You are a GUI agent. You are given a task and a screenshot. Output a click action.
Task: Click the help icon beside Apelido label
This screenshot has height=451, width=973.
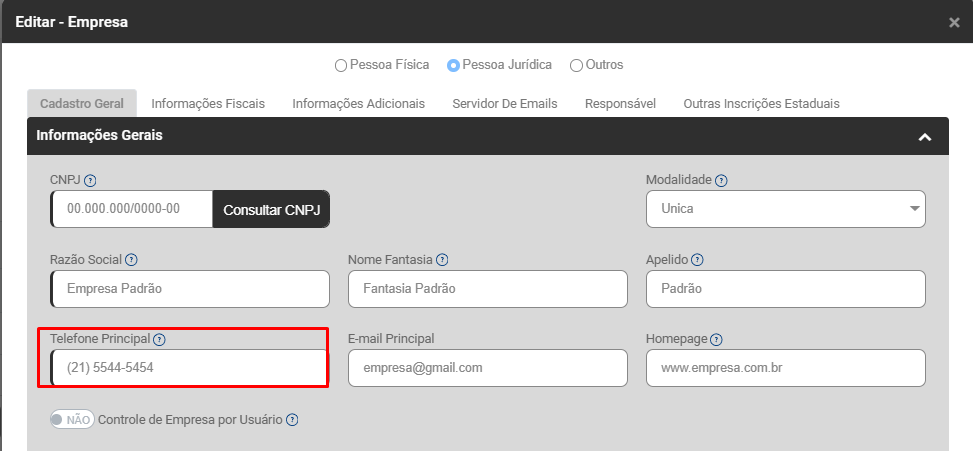pos(698,260)
